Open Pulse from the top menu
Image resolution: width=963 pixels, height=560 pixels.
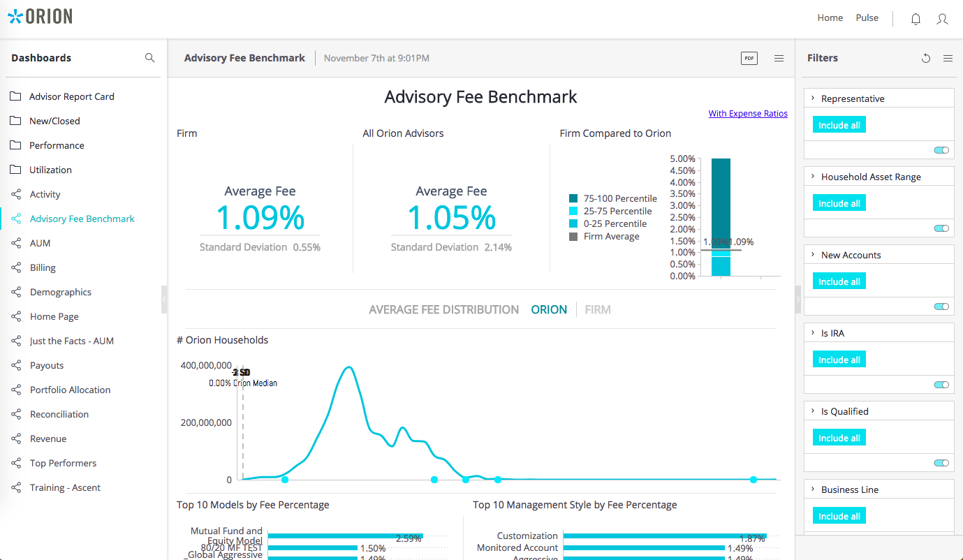(867, 17)
